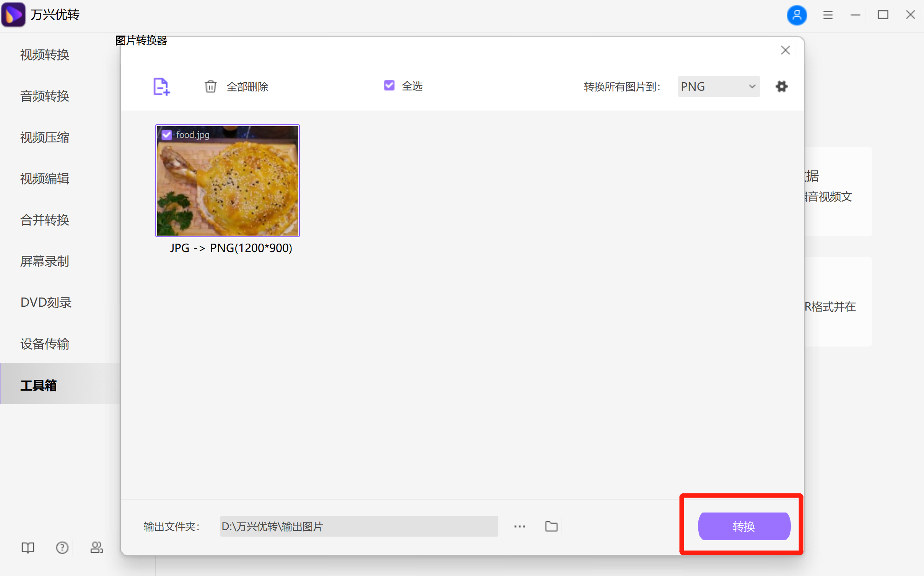Switch to the 工具箱 sidebar section
The height and width of the screenshot is (576, 924).
[39, 385]
